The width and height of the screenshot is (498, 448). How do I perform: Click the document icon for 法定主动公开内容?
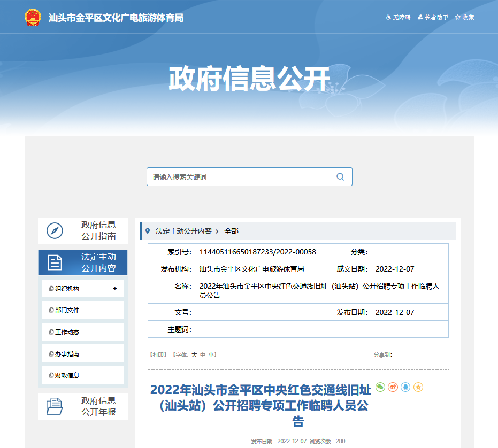(x=55, y=262)
